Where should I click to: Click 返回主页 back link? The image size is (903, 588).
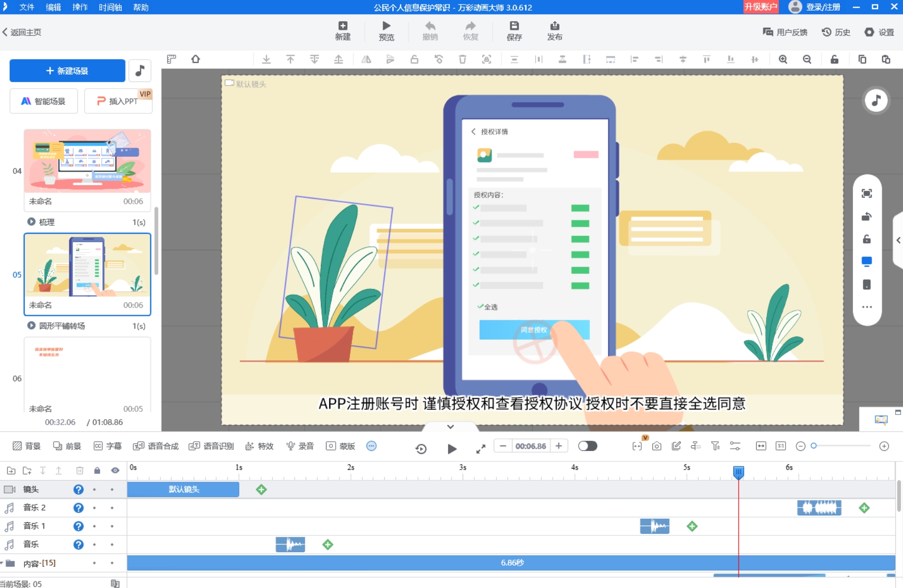22,32
